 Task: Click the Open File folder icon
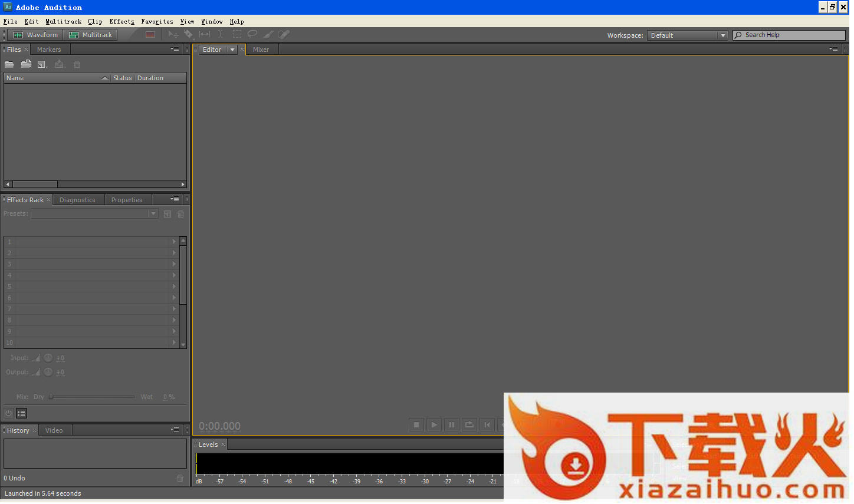pyautogui.click(x=9, y=64)
